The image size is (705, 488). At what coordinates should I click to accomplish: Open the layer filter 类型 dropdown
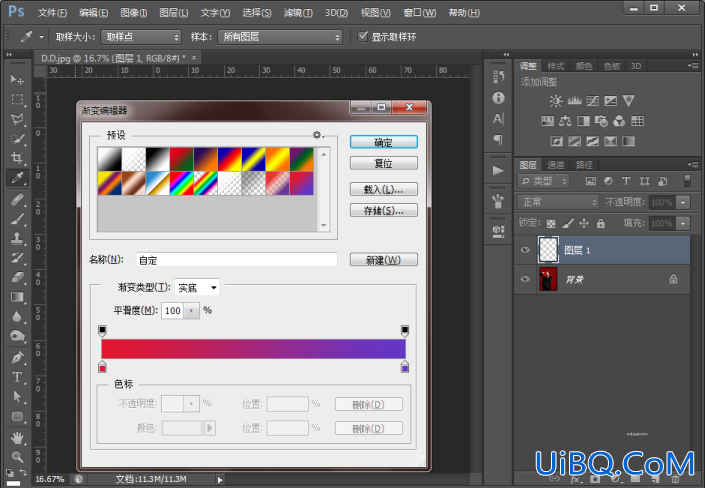(x=544, y=181)
